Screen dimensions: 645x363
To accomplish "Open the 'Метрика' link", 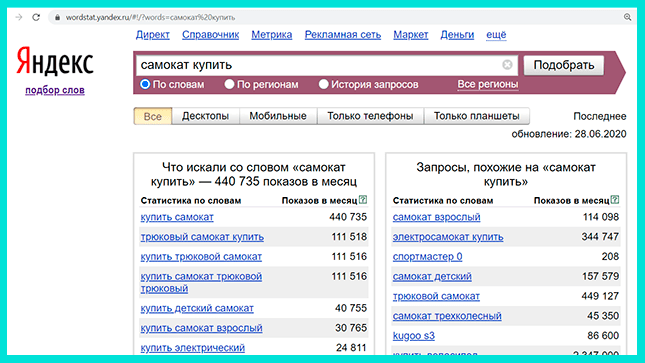I will click(x=272, y=35).
